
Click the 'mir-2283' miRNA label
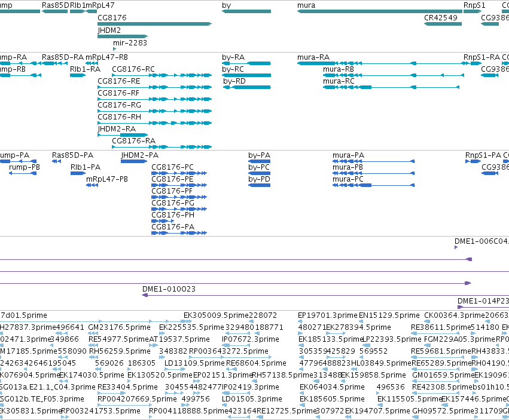click(x=130, y=43)
